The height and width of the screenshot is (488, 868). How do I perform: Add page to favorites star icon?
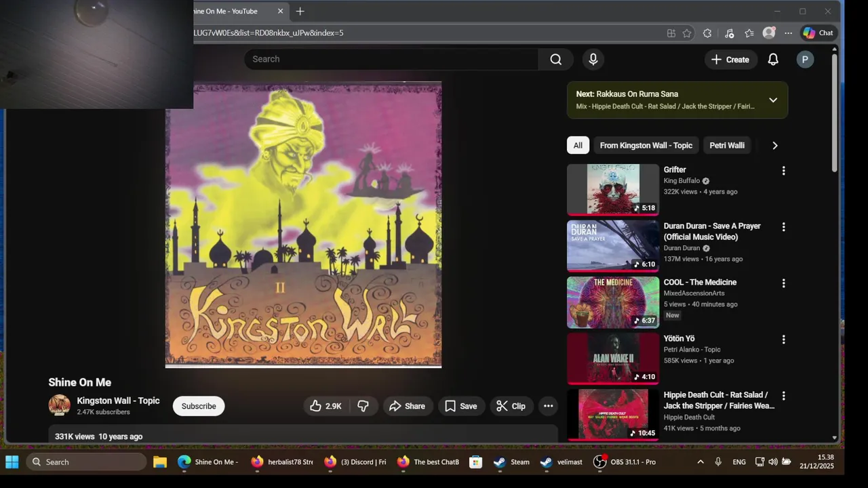pyautogui.click(x=687, y=33)
